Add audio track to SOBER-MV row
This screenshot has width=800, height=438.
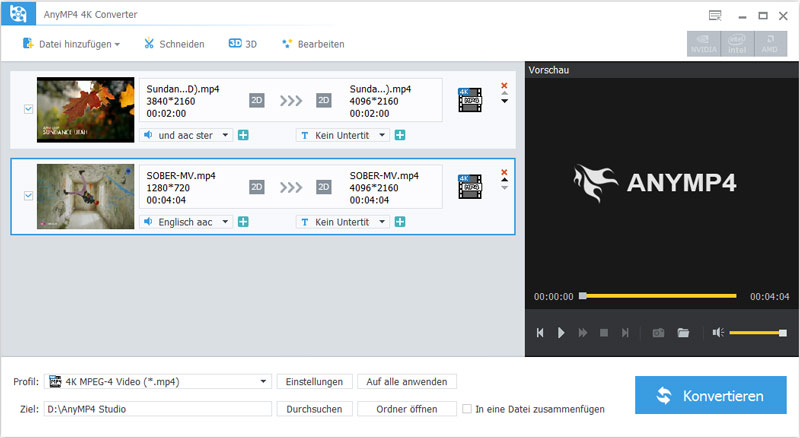pos(243,222)
